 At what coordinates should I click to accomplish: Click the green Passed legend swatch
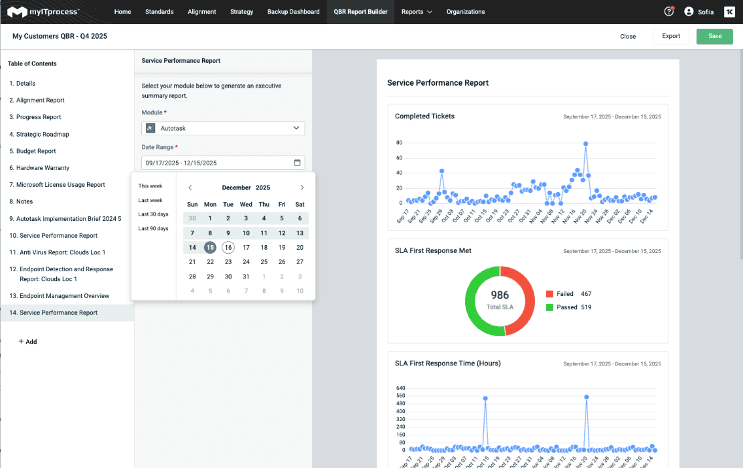549,307
